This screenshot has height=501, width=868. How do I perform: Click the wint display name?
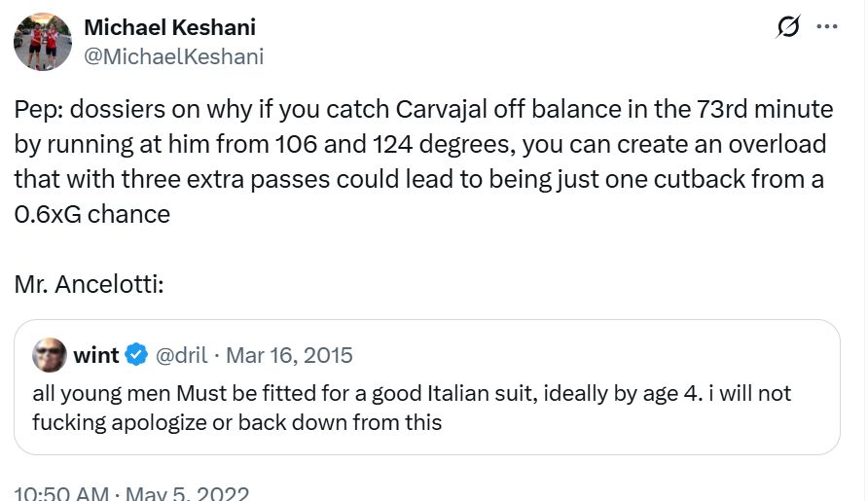click(95, 355)
